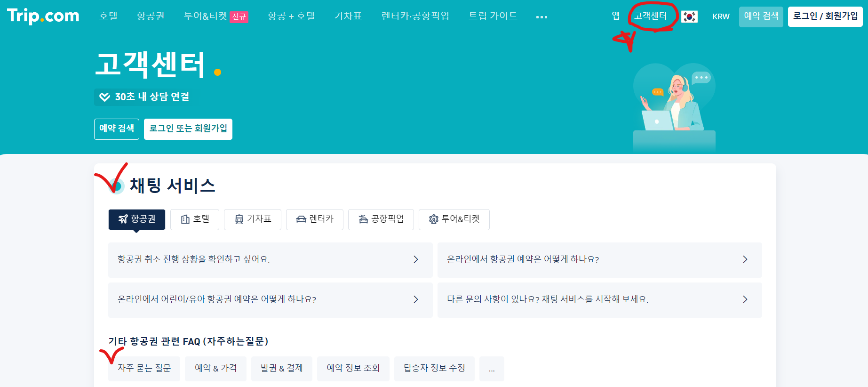Select the 투어&티켓 chat tab
Screen dimensions: 868x387
pyautogui.click(x=454, y=219)
